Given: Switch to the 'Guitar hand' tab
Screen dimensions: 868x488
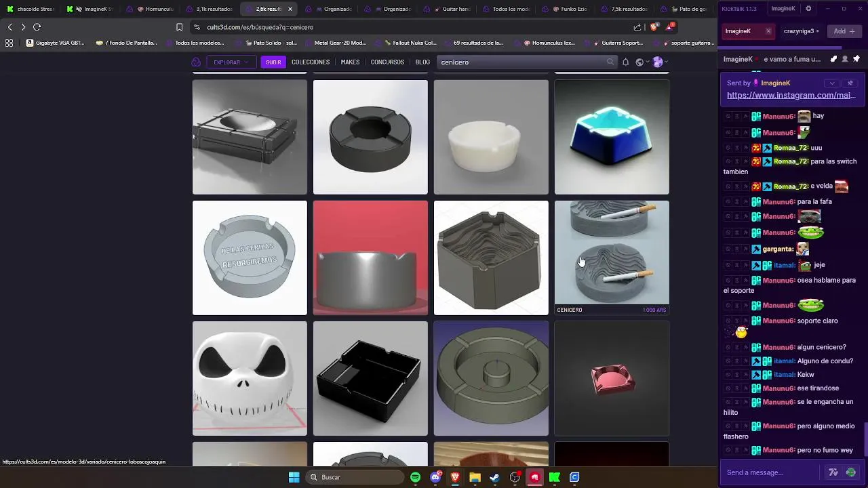Looking at the screenshot, I should [x=452, y=9].
